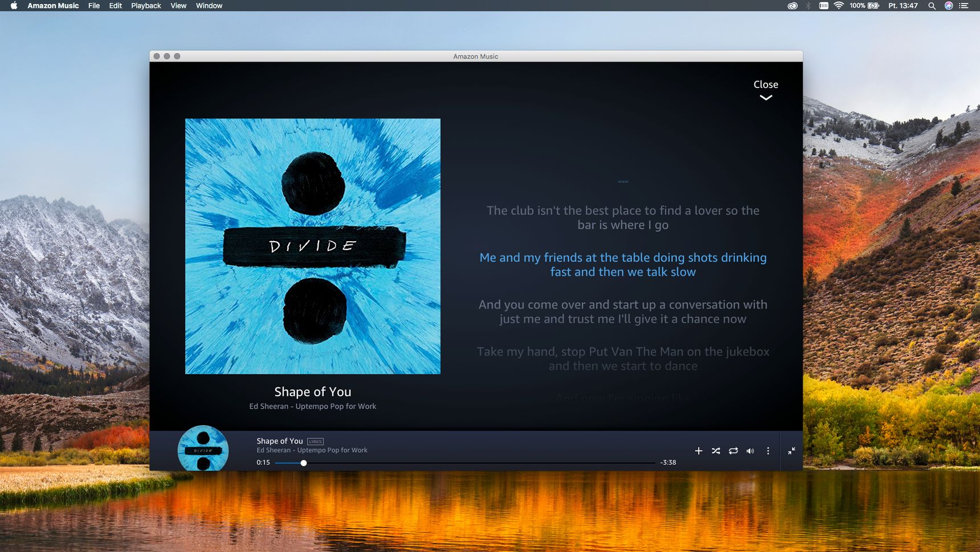Click the keyboard input icon in the menu bar

tap(824, 6)
